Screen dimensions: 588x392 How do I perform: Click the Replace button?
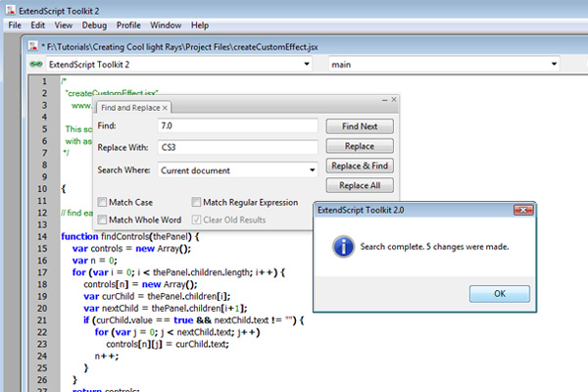point(360,146)
